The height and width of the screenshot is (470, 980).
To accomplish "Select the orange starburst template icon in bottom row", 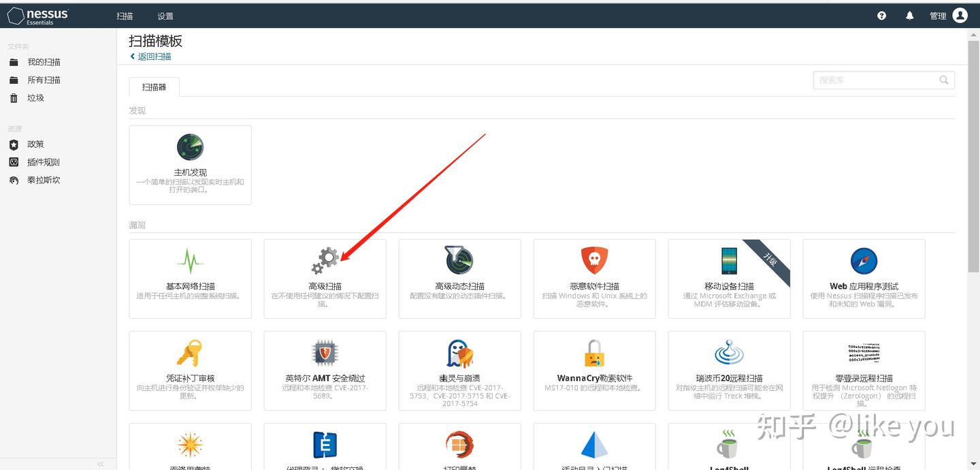I will pyautogui.click(x=190, y=445).
